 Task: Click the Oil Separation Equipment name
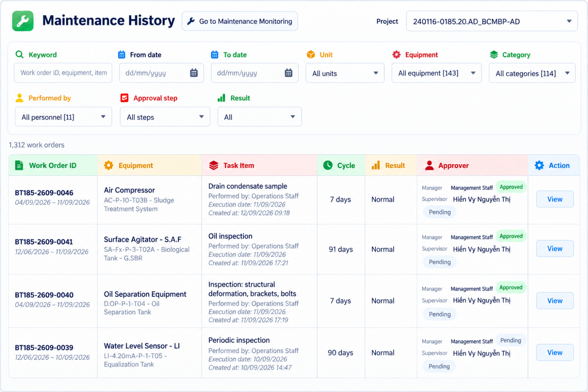pos(145,294)
